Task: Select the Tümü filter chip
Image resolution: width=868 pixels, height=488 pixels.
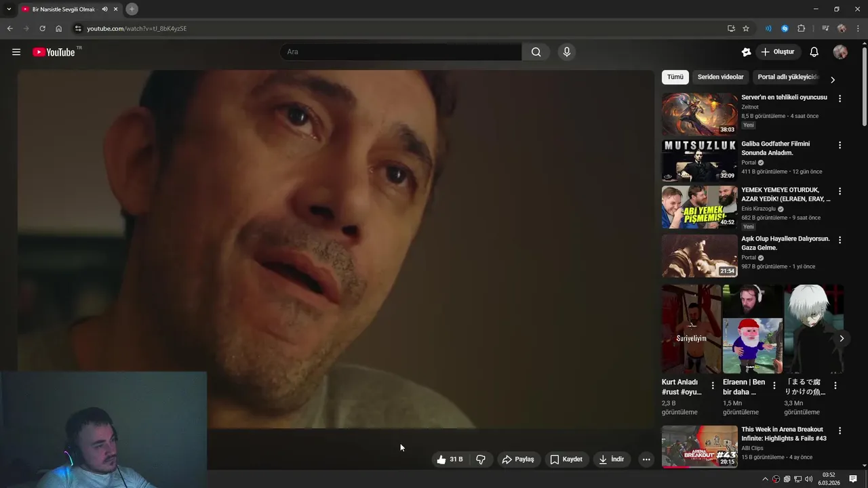Action: (675, 77)
